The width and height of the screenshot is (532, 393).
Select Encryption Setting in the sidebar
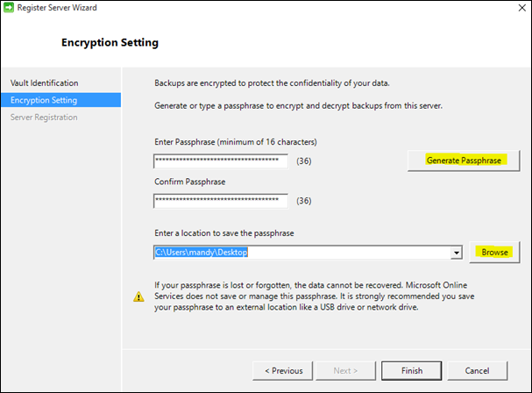44,100
